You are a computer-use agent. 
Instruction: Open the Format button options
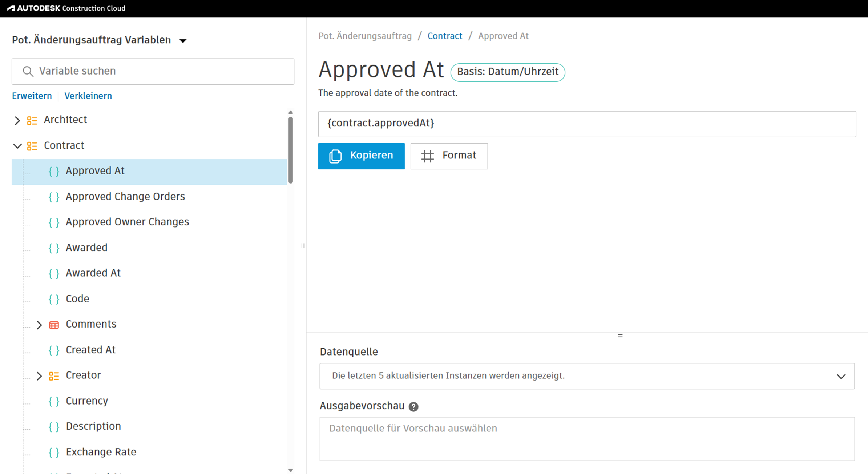[449, 156]
